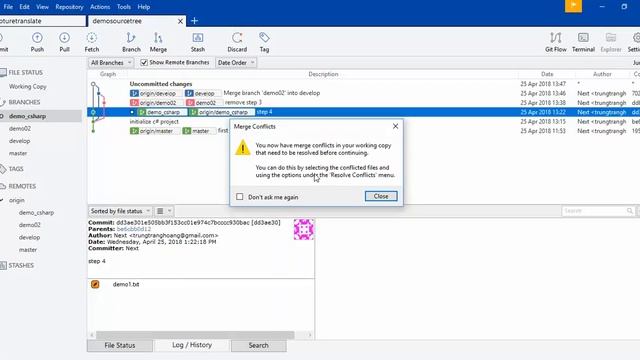
Task: Switch to the File Status tab
Action: point(120,345)
